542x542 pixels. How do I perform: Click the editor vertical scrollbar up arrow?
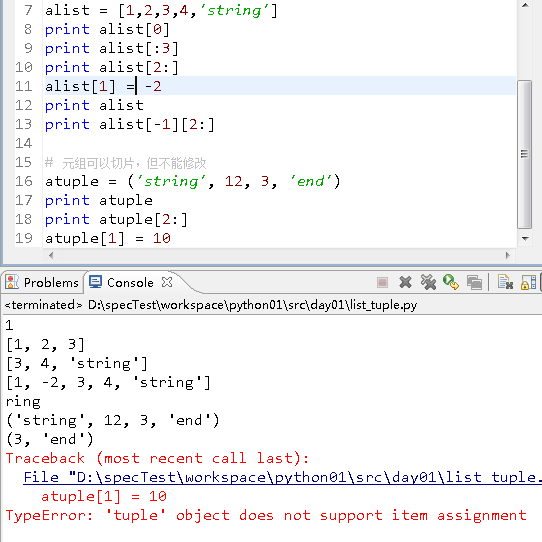(x=525, y=5)
